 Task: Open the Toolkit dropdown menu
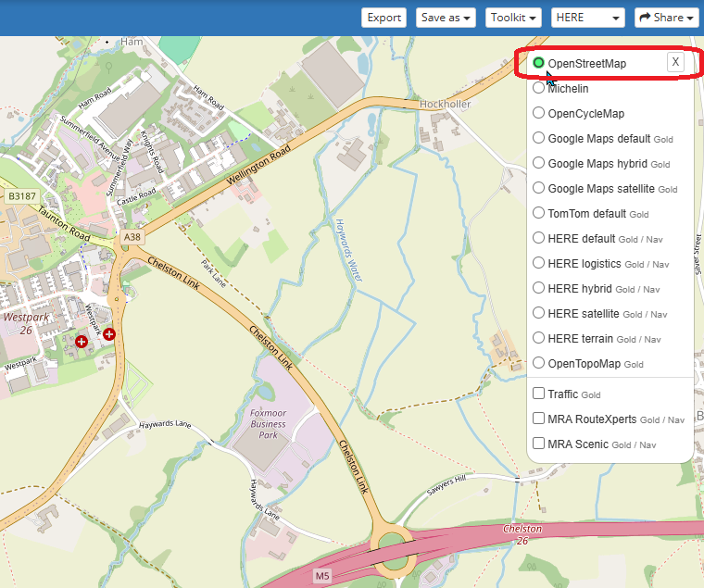tap(513, 18)
